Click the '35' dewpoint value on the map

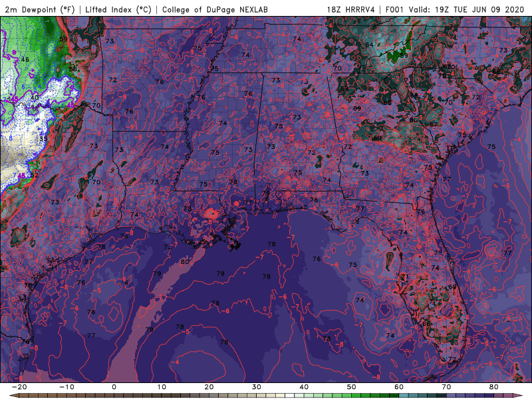43,139
